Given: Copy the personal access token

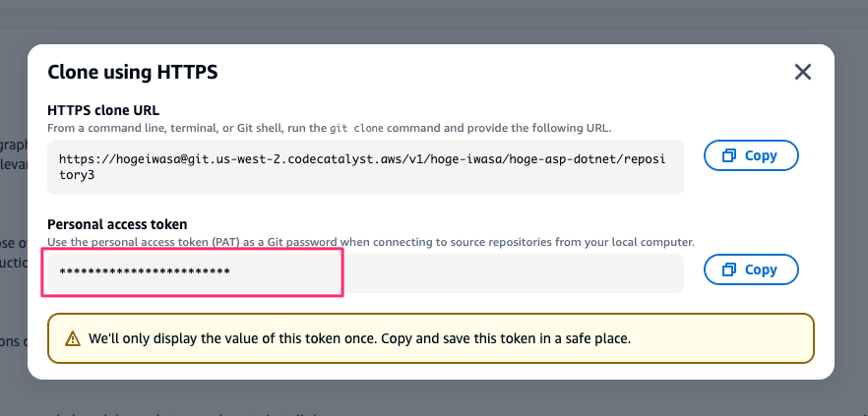Looking at the screenshot, I should 751,269.
